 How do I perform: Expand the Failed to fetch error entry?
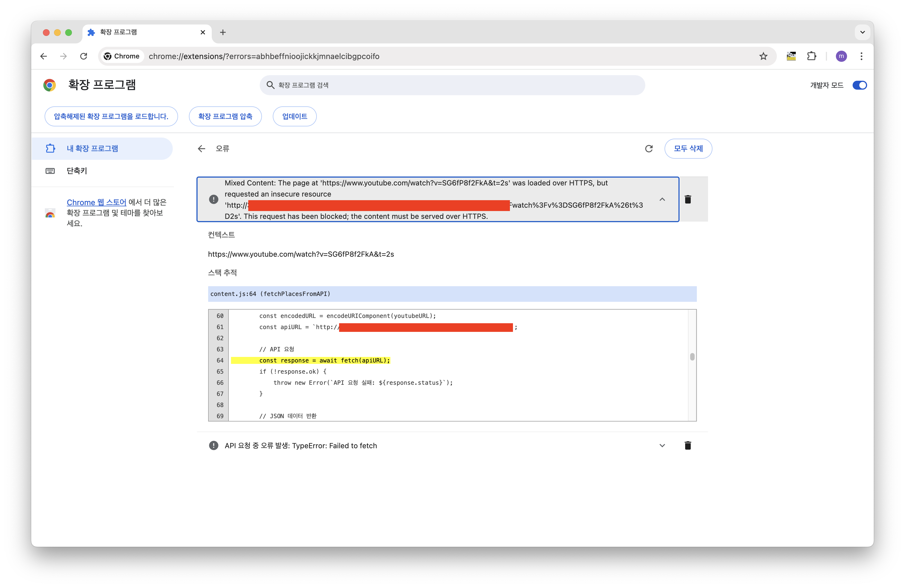(662, 445)
